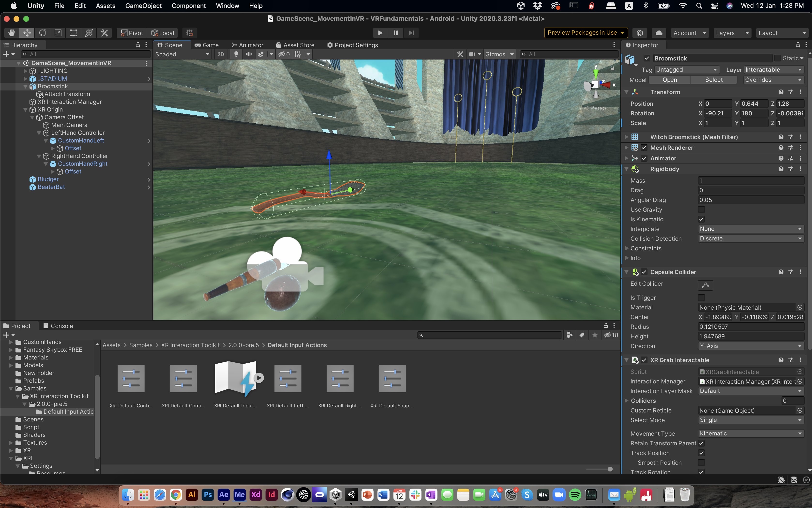The height and width of the screenshot is (508, 812).
Task: Click Preview Packages in Use button
Action: pos(586,33)
